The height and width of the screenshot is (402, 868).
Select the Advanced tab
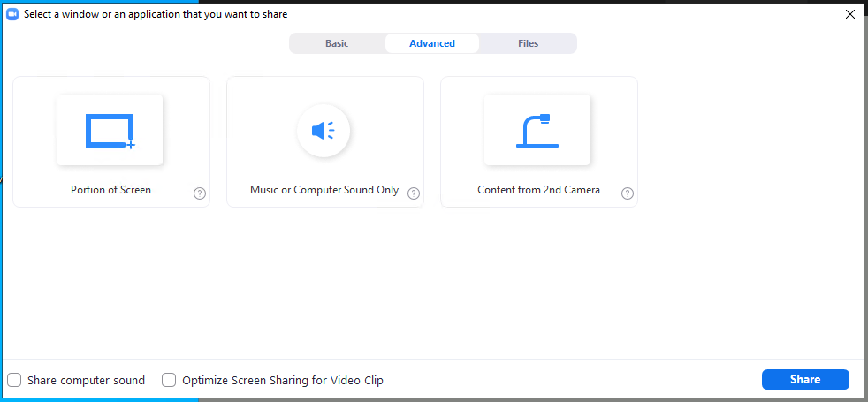pos(432,43)
